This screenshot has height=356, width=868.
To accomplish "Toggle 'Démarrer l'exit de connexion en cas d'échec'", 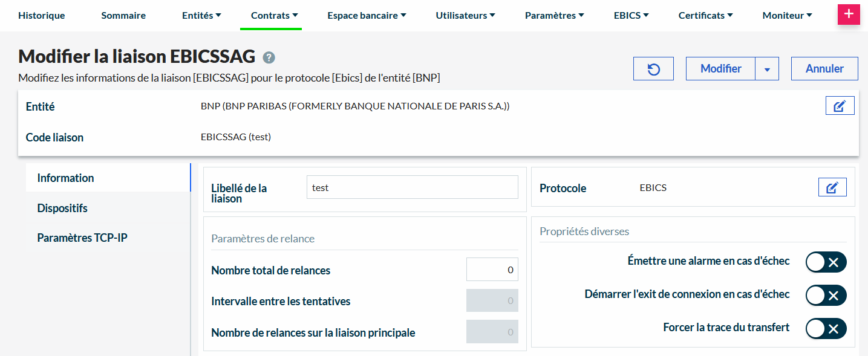I will click(826, 295).
